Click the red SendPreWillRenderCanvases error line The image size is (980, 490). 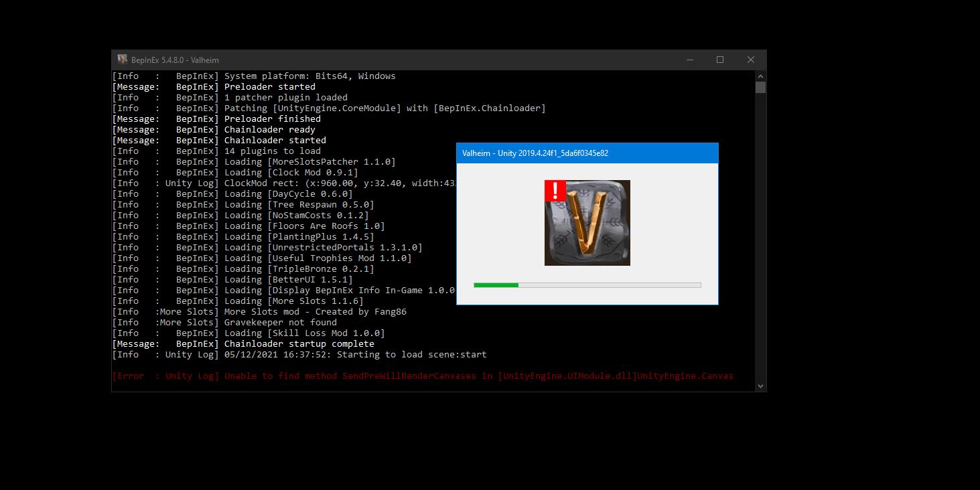(x=423, y=376)
